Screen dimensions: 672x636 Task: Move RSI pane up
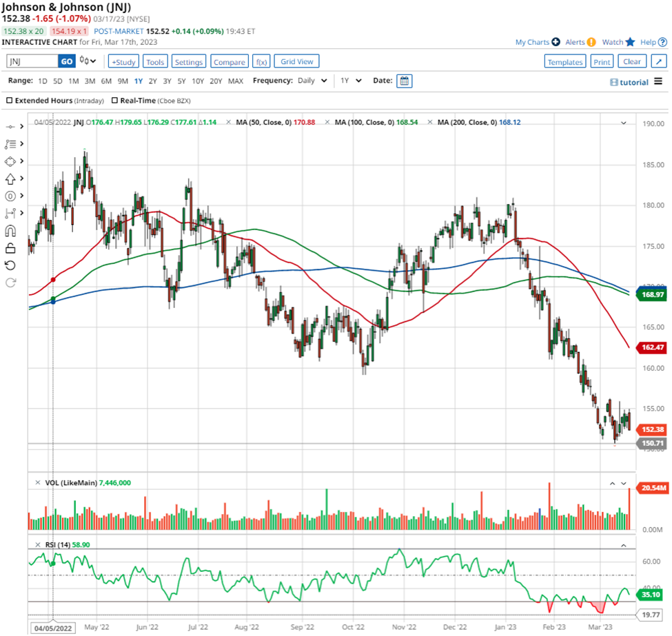click(624, 546)
